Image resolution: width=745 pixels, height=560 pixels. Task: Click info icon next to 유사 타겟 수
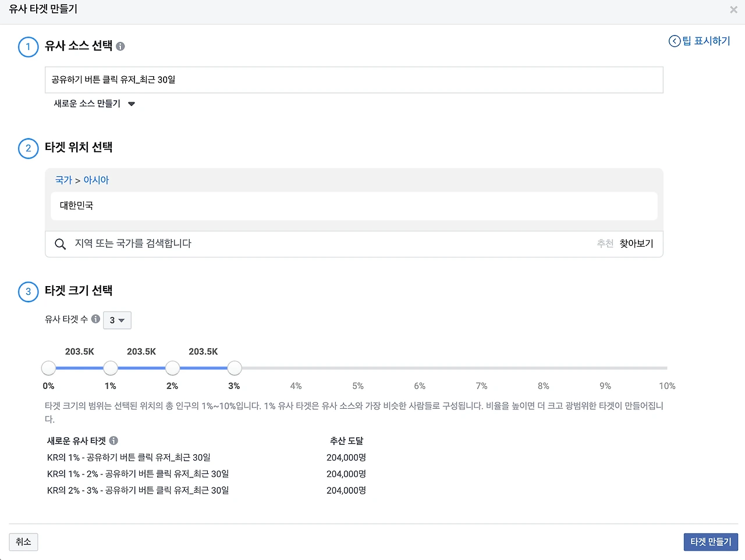96,319
